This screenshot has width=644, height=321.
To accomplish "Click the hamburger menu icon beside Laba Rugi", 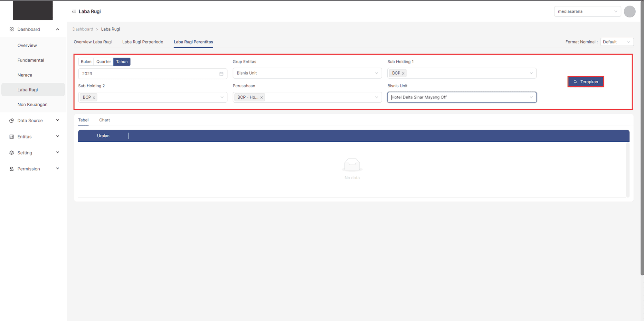I will point(74,12).
